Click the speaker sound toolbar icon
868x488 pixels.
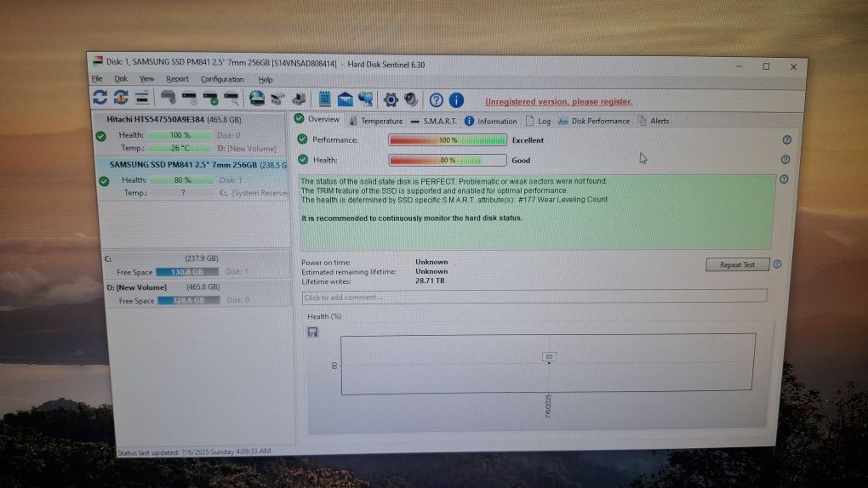coord(411,99)
